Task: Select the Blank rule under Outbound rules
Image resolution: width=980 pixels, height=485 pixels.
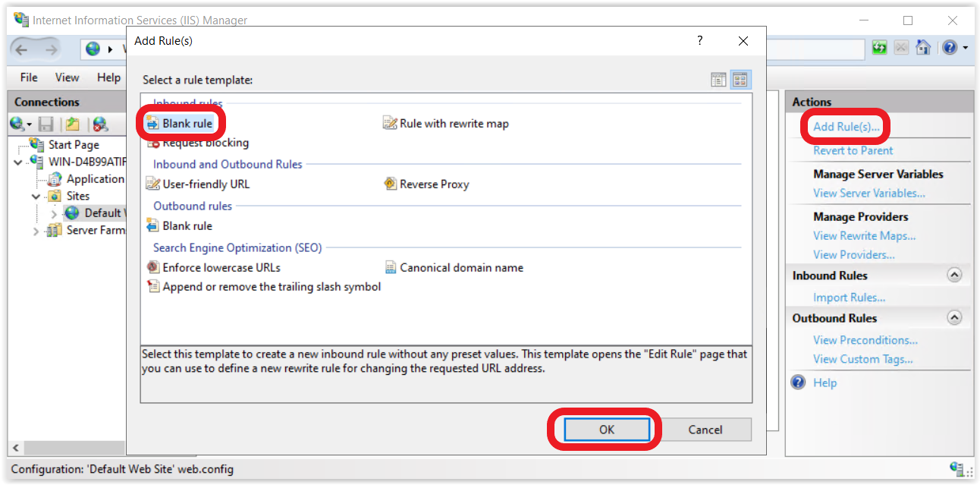Action: pos(179,225)
